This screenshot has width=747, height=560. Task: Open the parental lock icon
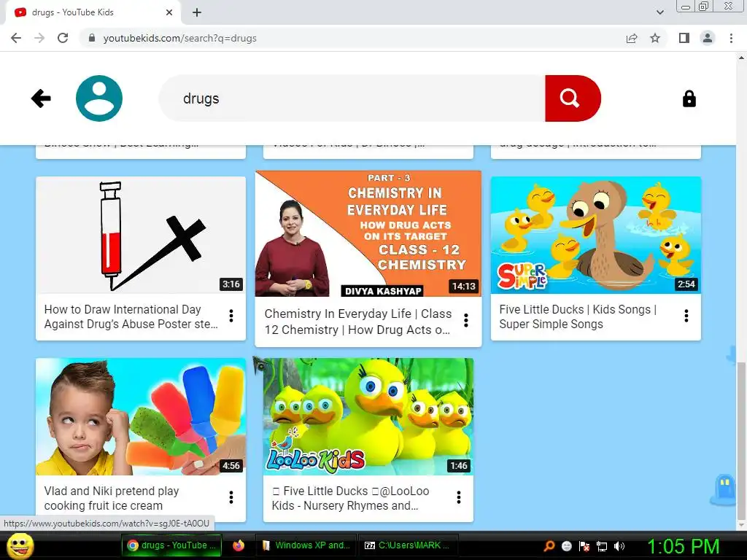click(689, 98)
